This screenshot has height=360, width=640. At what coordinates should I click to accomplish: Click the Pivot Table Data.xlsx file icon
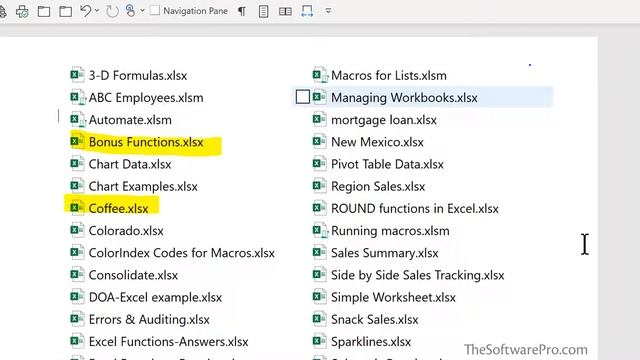point(319,164)
